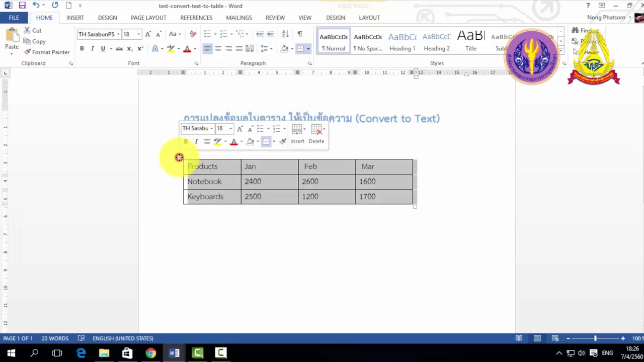Open the ribbon Bullets dropdown arrow
Image resolution: width=644 pixels, height=362 pixels.
point(215,34)
